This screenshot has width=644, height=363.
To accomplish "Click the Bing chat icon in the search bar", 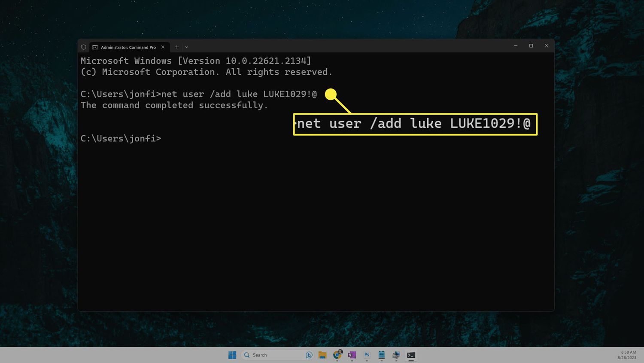I will point(309,355).
